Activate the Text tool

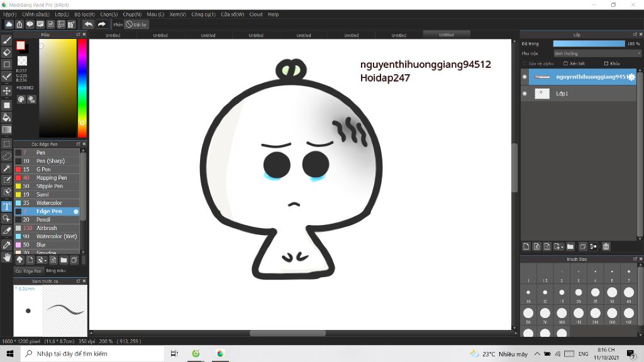pyautogui.click(x=6, y=206)
